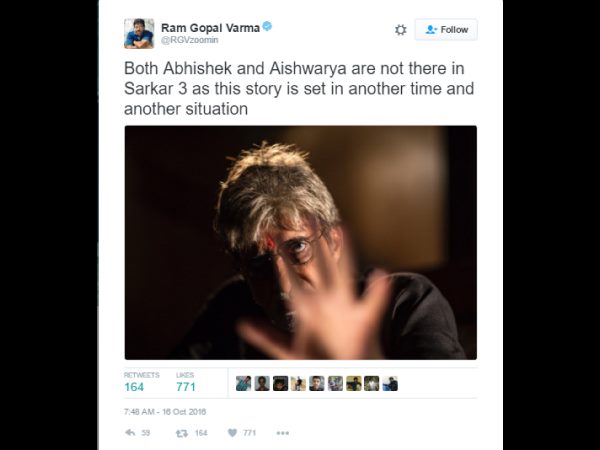
Task: Open the tweet's attached photo
Action: [x=300, y=243]
